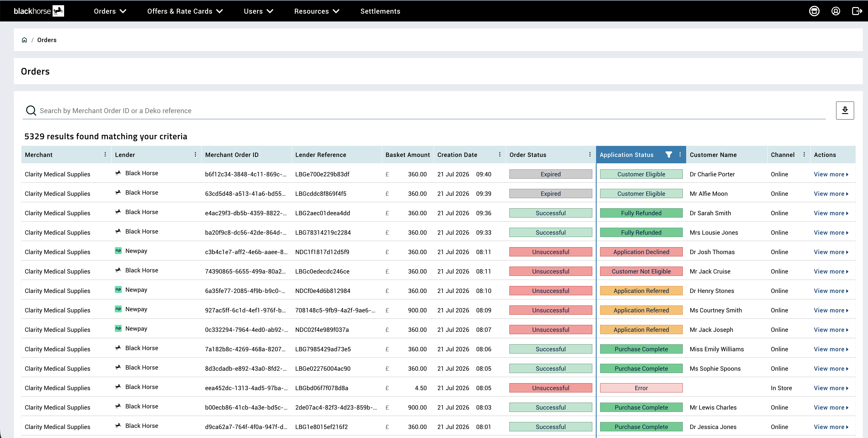View more for Miss Emily Williams order
The width and height of the screenshot is (868, 438).
point(831,349)
